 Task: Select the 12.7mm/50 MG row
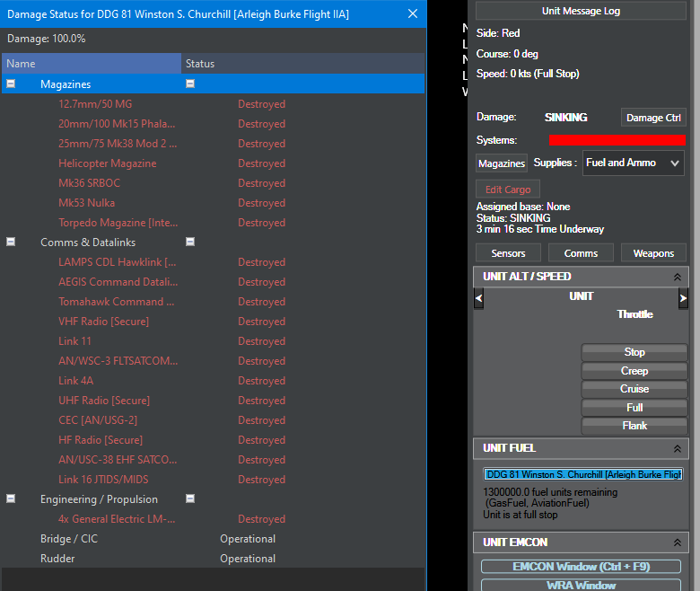pyautogui.click(x=213, y=104)
